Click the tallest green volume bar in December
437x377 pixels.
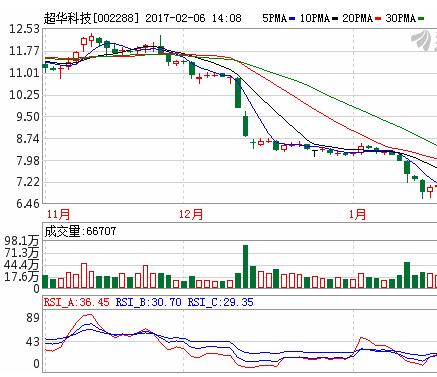click(x=246, y=267)
